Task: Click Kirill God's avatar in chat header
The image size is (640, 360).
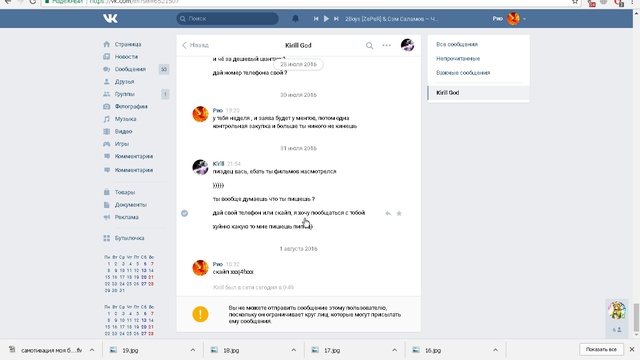Action: 407,45
